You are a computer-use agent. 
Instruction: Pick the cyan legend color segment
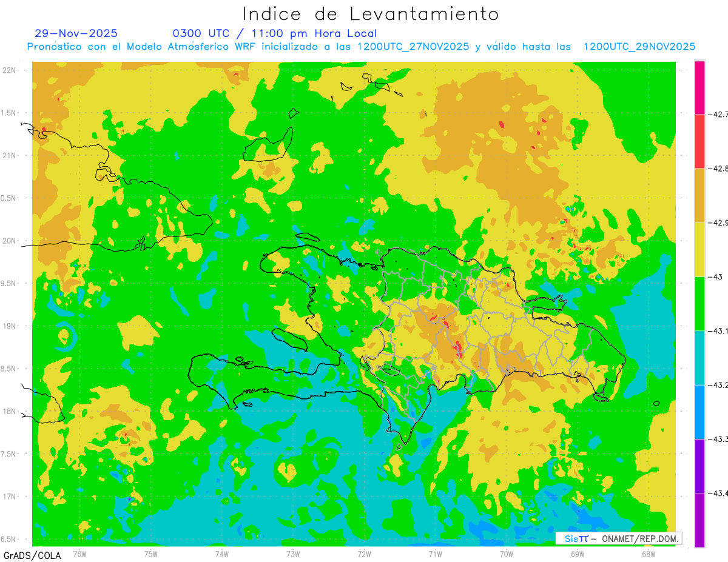[x=699, y=358]
